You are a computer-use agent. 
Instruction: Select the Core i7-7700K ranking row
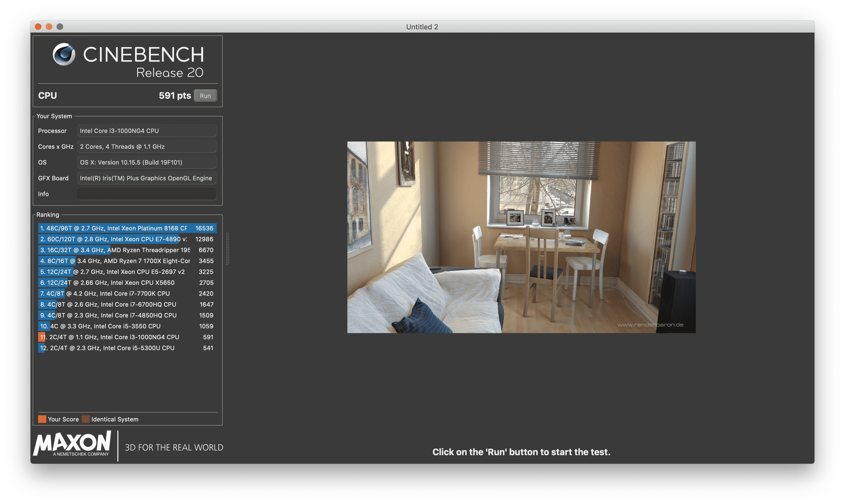click(x=126, y=293)
